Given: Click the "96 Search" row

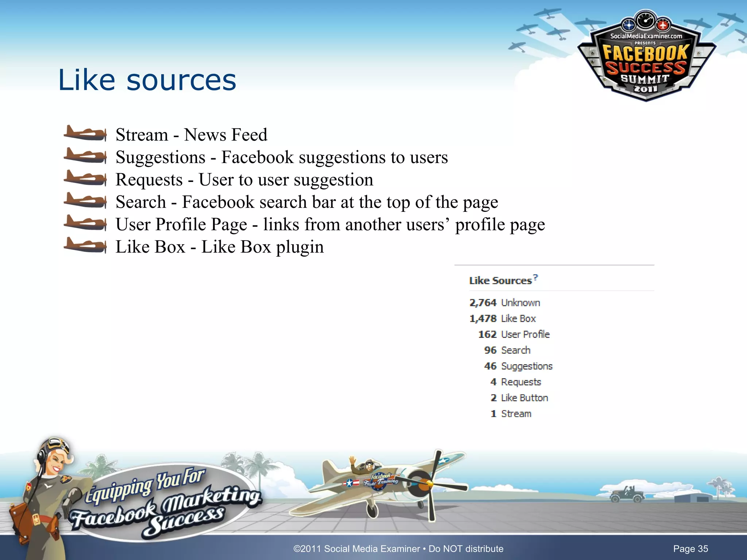Looking at the screenshot, I should (x=507, y=350).
